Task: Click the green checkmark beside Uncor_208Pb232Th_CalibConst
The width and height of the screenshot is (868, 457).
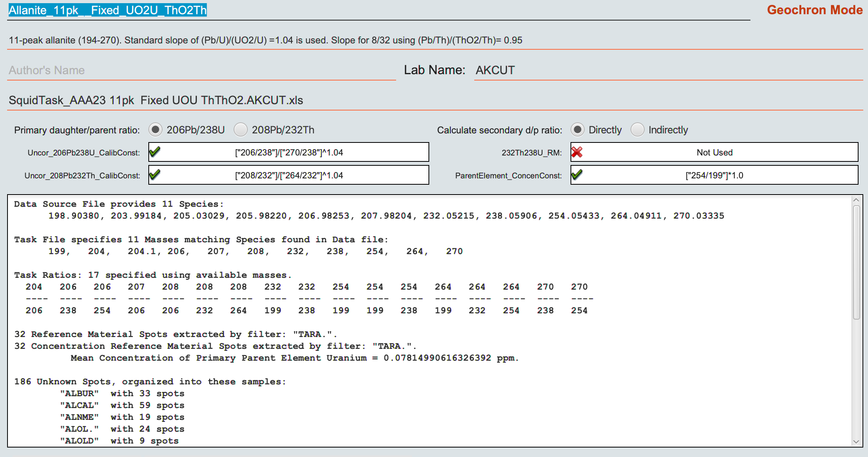Action: pos(154,175)
